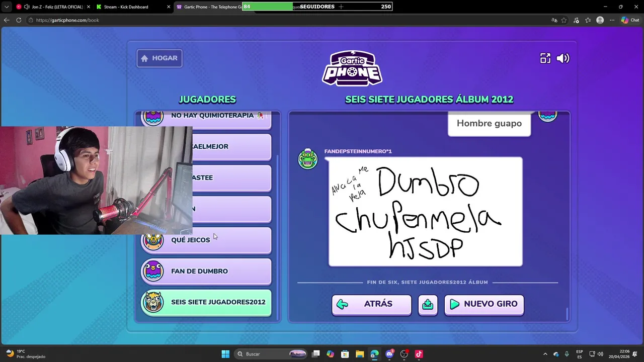Select player SEIS SIETE JUGADORES2012
Viewport: 644px width, 362px height.
point(206,303)
